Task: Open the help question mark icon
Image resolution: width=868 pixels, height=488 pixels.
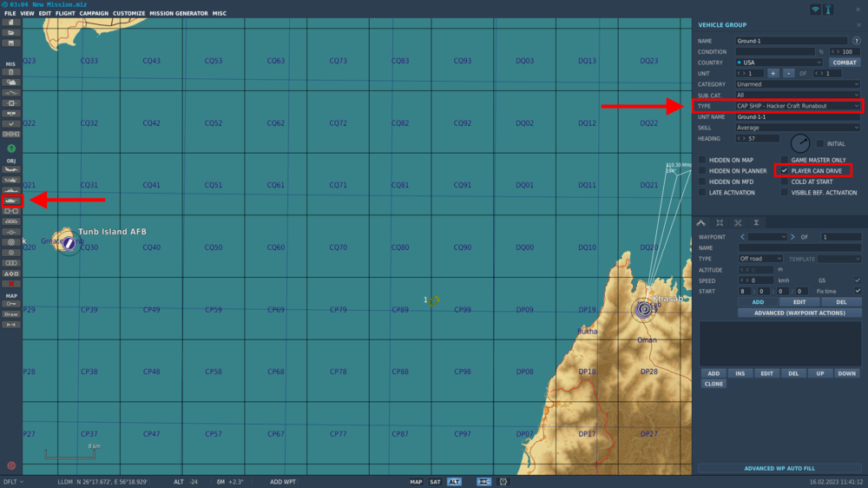Action: tap(857, 41)
